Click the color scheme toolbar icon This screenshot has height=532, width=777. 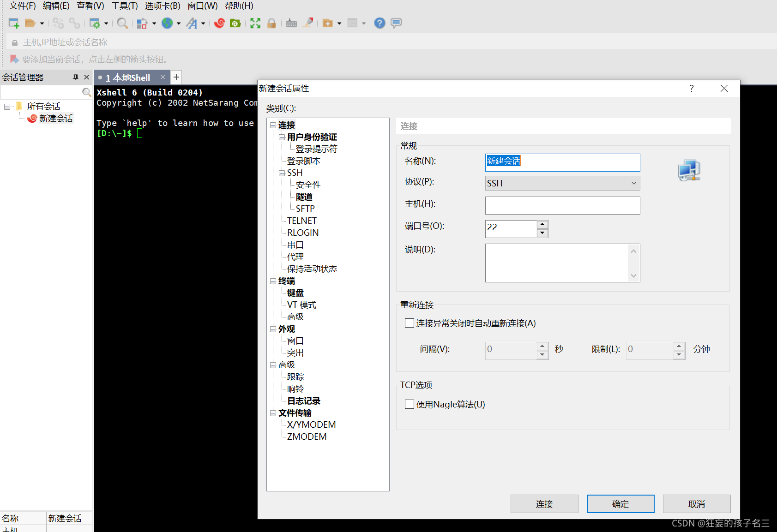pos(142,23)
